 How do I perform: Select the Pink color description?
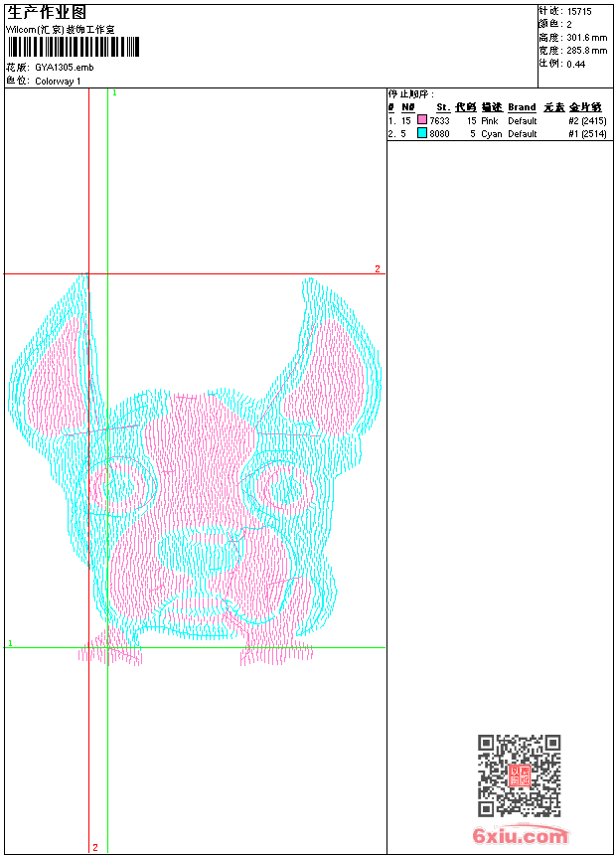(x=490, y=121)
